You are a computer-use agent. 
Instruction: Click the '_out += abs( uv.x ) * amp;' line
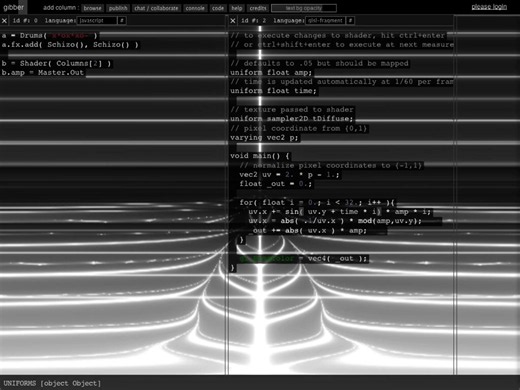[308, 230]
